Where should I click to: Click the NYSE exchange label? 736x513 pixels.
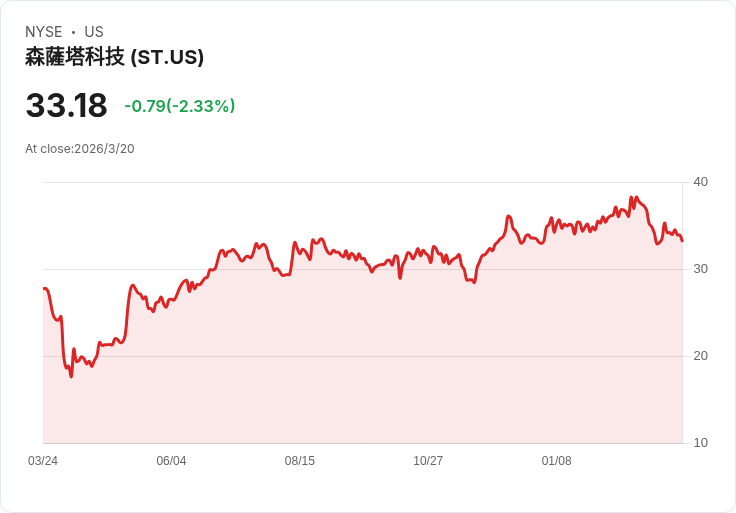click(44, 31)
